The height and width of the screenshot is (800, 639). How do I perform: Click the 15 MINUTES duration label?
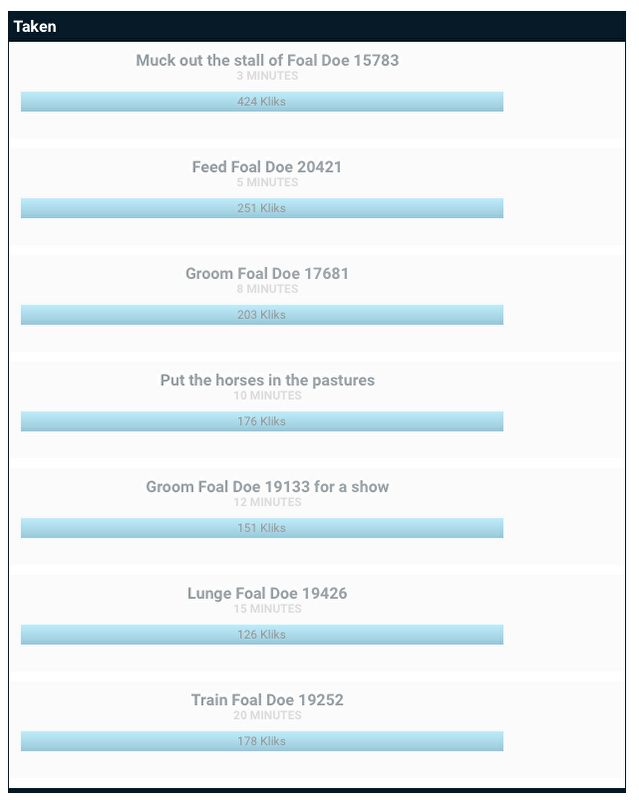click(x=267, y=609)
